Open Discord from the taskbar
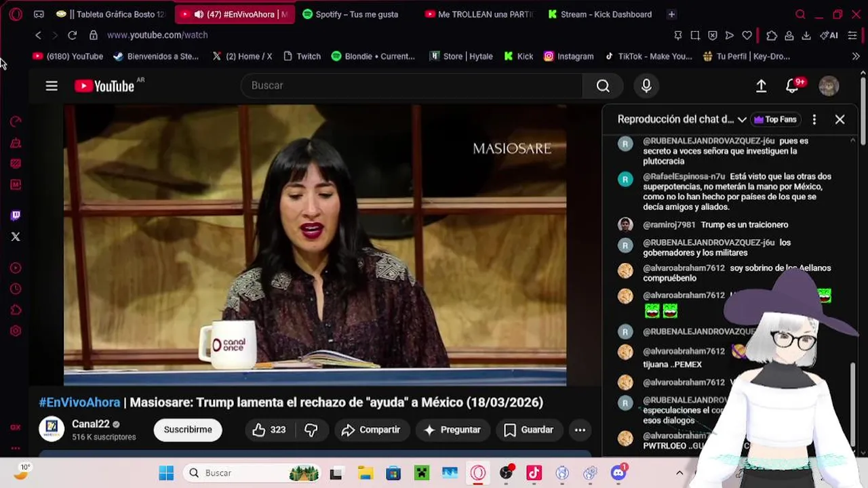Image resolution: width=868 pixels, height=488 pixels. [x=618, y=473]
